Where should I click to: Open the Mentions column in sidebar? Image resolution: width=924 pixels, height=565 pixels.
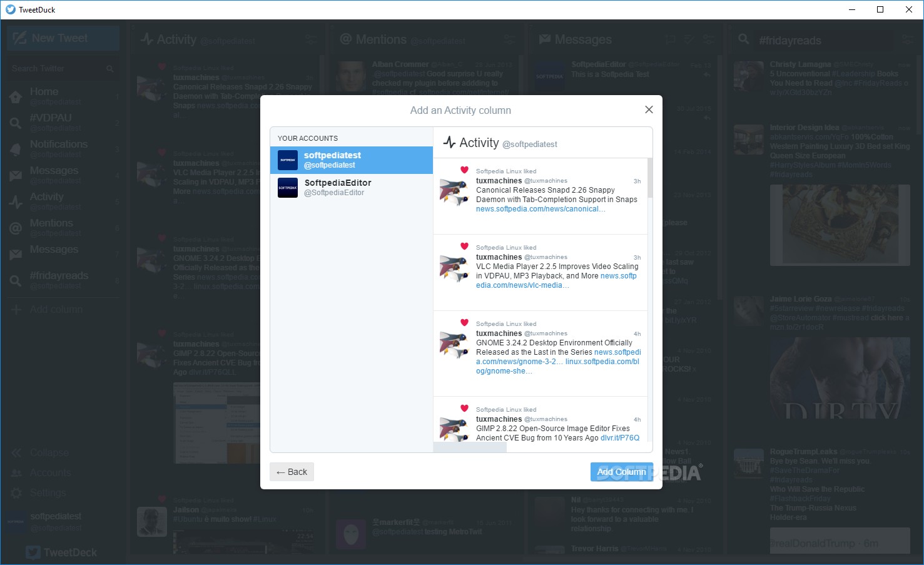tap(63, 227)
